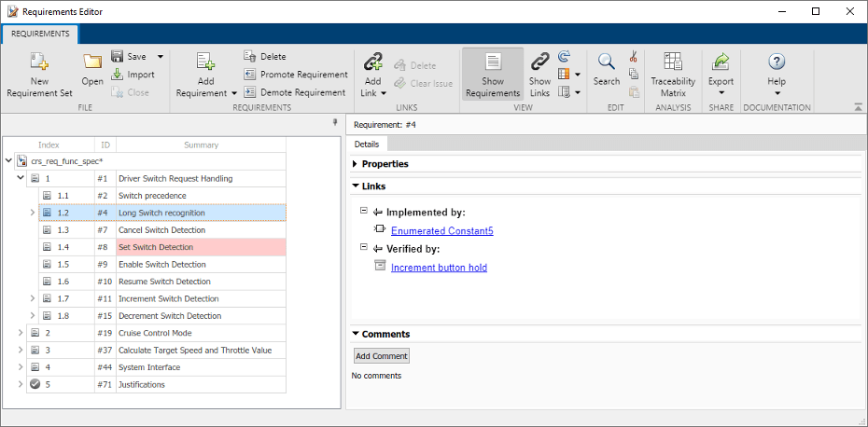Click the Import icon
This screenshot has height=427, width=868.
point(118,75)
